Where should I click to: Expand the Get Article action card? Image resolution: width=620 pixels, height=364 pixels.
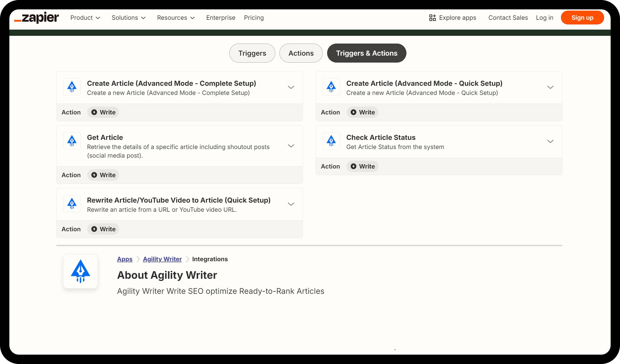pyautogui.click(x=291, y=146)
